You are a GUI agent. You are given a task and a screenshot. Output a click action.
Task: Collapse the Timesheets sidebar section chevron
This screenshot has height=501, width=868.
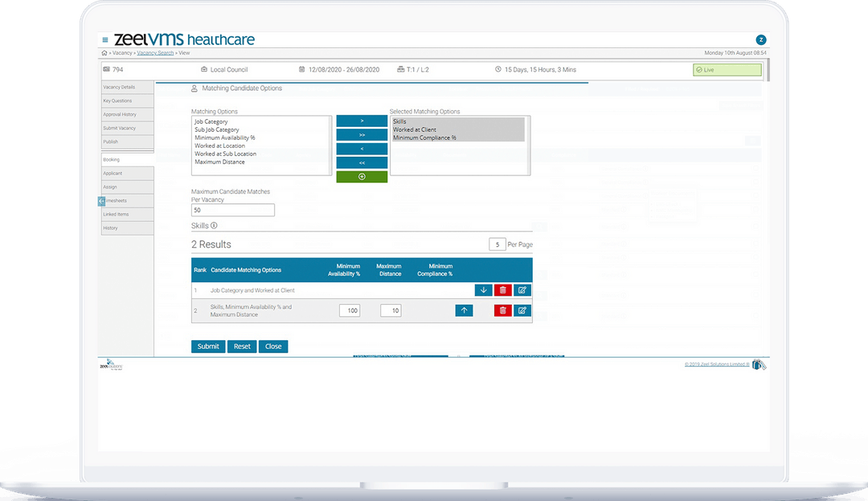click(100, 200)
